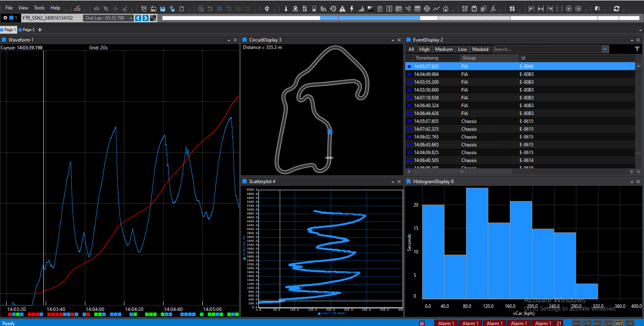The width and height of the screenshot is (644, 326).
Task: Switch to the Page 2 tab
Action: (x=28, y=30)
